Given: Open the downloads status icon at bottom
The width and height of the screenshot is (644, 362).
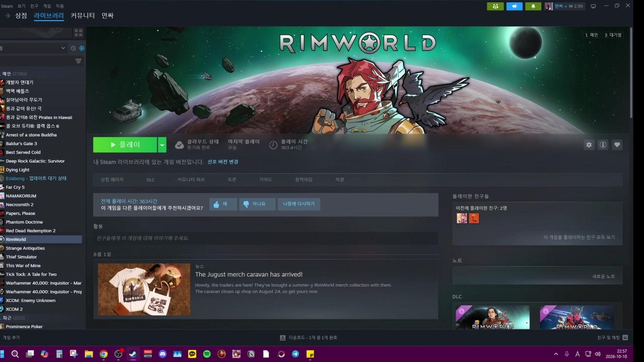Looking at the screenshot, I should (x=283, y=338).
